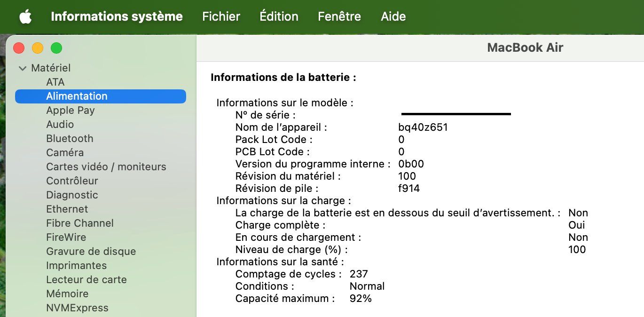The image size is (644, 317).
Task: Open the Fichier menu
Action: [221, 16]
